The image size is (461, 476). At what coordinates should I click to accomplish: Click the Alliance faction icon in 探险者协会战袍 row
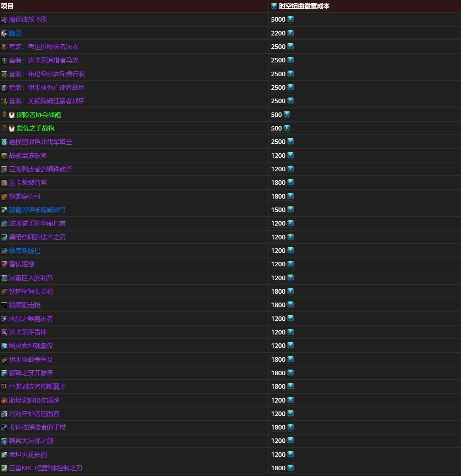pyautogui.click(x=4, y=115)
